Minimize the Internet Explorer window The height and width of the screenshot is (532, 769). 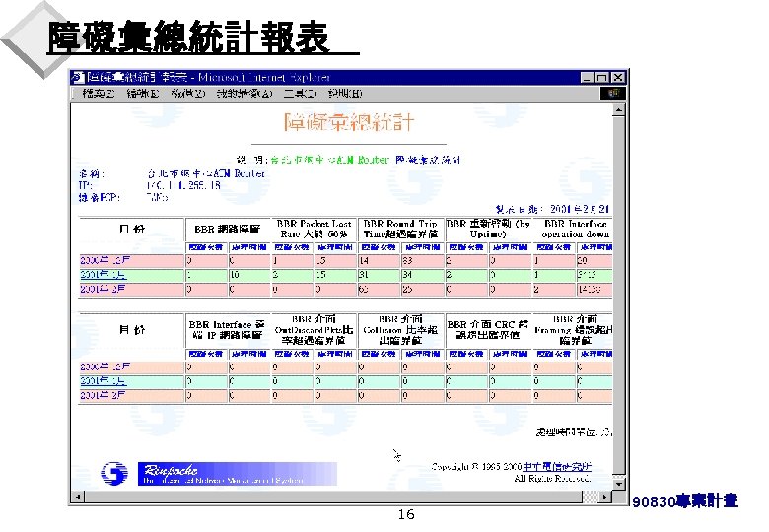[x=587, y=78]
